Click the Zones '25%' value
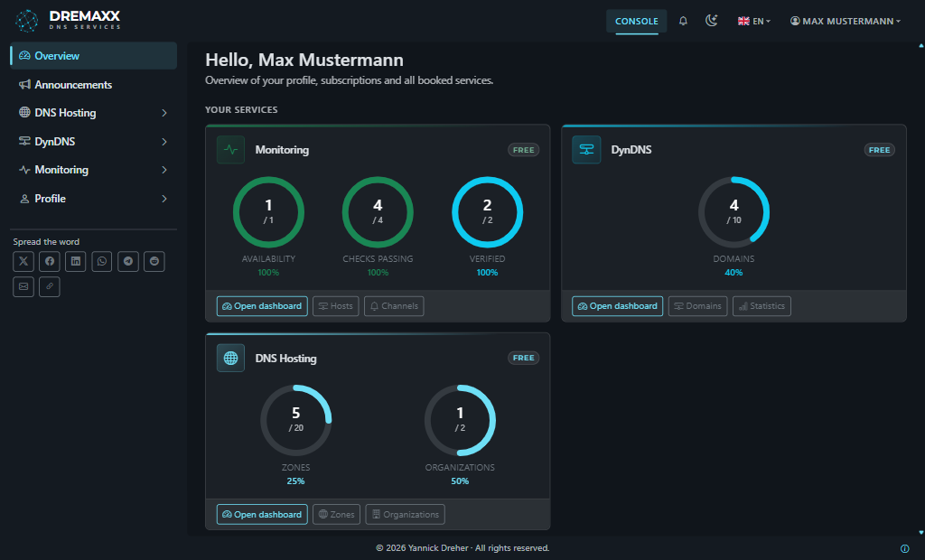 pyautogui.click(x=295, y=481)
